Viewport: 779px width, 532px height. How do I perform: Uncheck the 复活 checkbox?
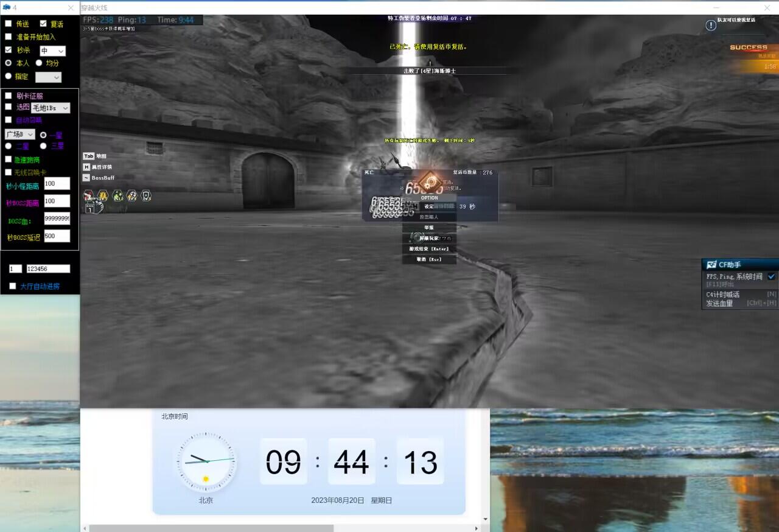click(43, 24)
